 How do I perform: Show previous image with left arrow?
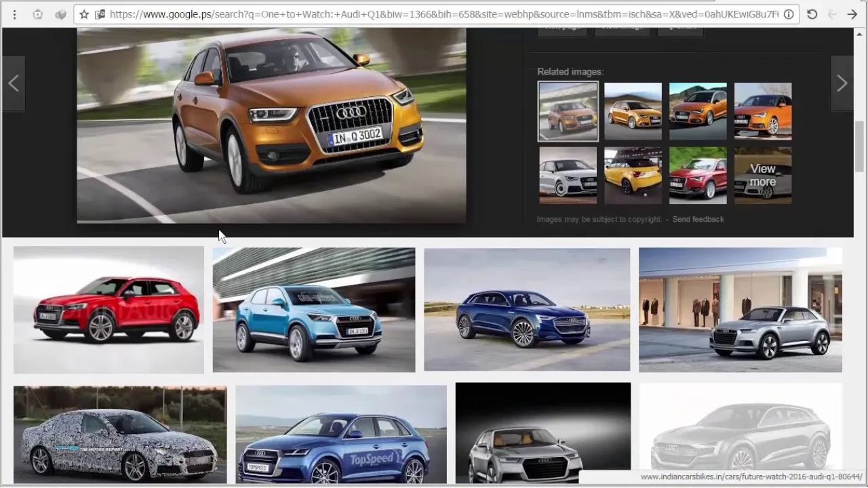(x=14, y=83)
